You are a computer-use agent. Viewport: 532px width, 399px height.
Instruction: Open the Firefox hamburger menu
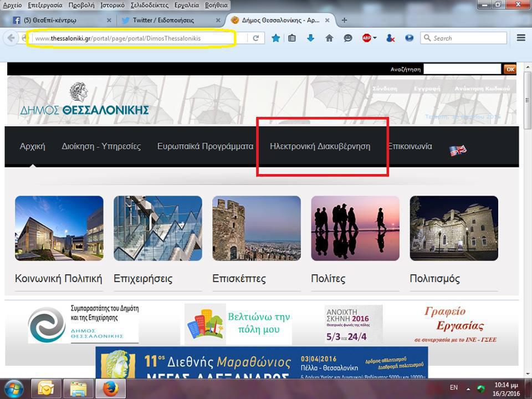pos(521,38)
